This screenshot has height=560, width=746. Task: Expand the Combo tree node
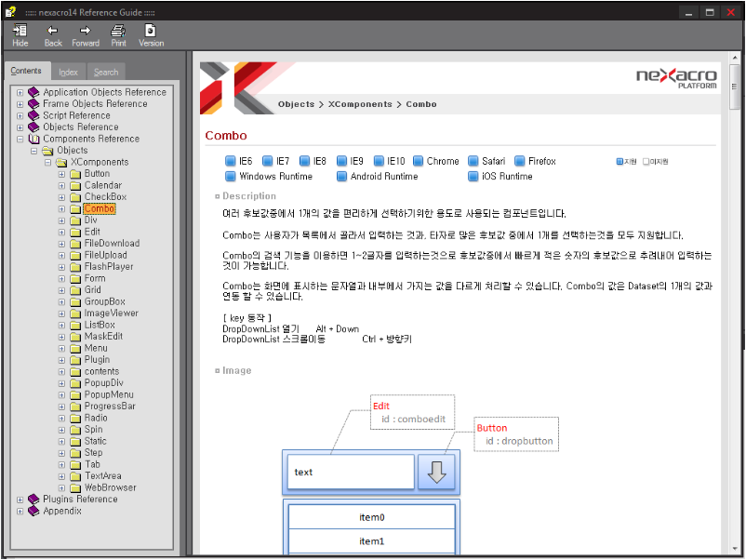(61, 209)
